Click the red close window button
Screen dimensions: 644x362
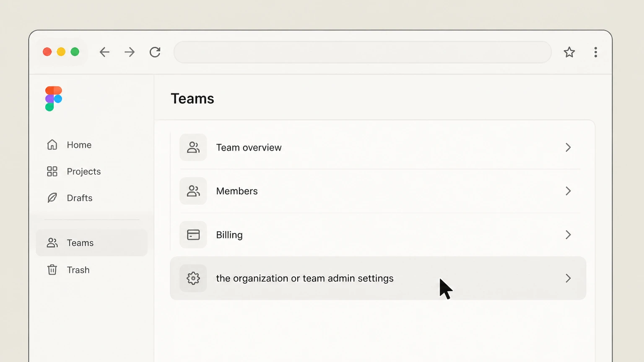point(47,52)
